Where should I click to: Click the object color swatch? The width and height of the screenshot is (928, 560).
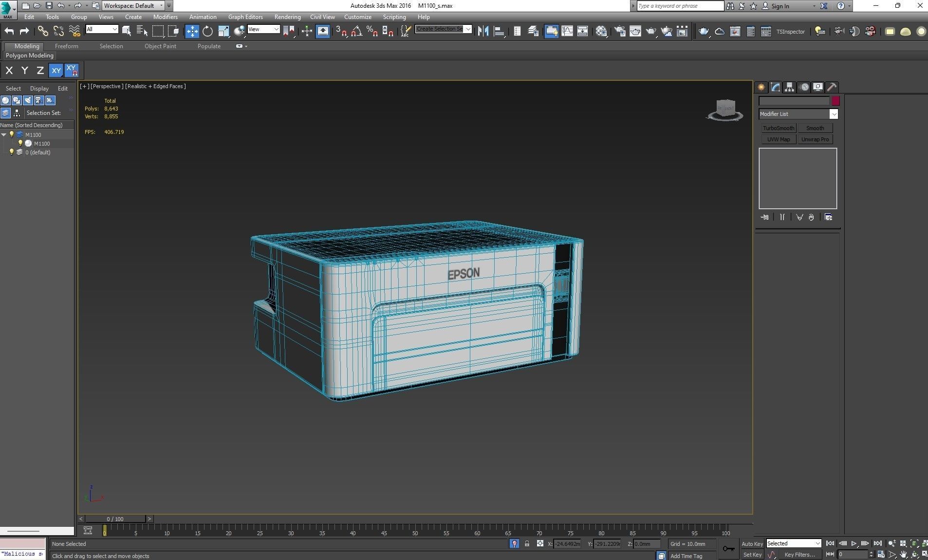(835, 101)
